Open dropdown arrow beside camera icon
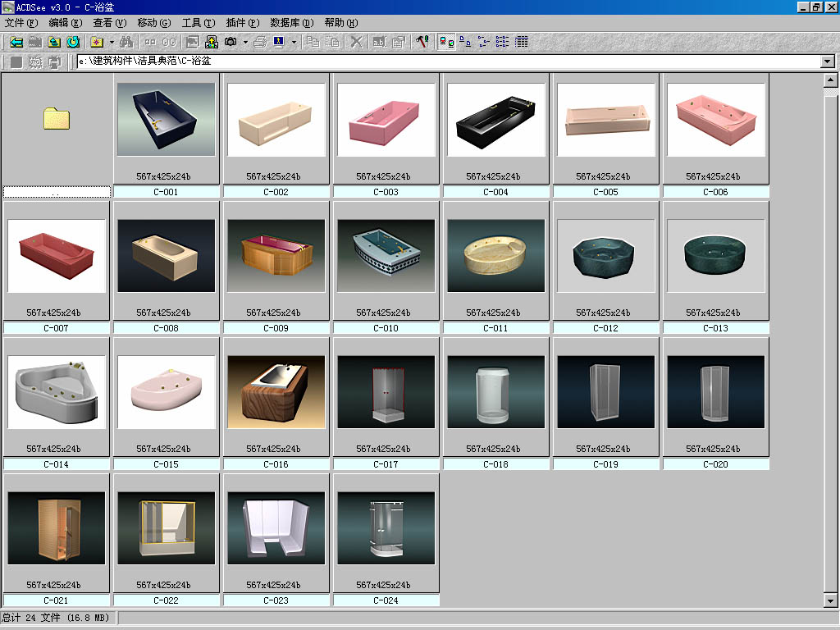 pyautogui.click(x=245, y=41)
